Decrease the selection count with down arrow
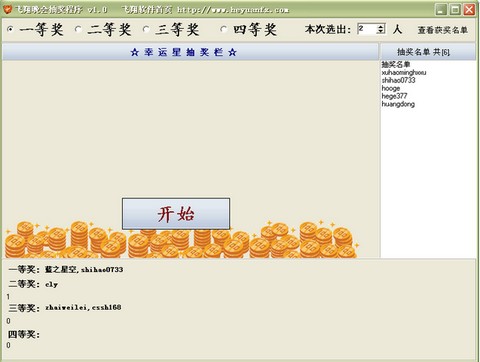This screenshot has height=362, width=480. click(x=381, y=32)
